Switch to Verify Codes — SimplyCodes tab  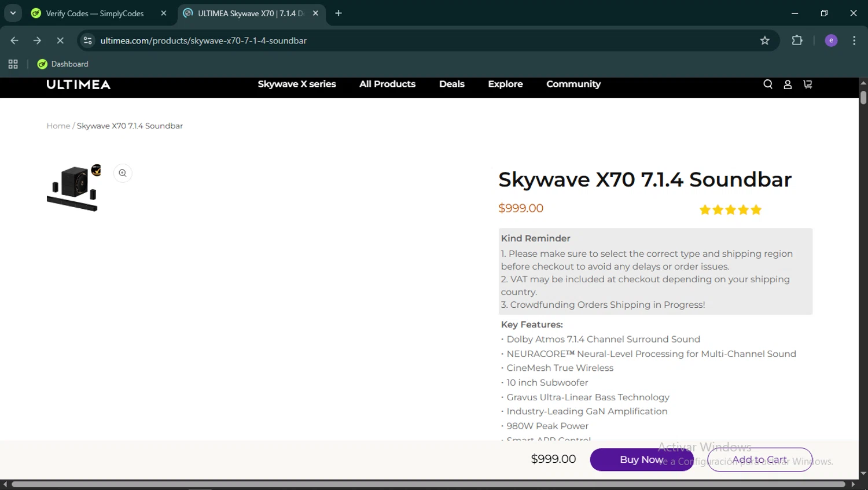[94, 13]
